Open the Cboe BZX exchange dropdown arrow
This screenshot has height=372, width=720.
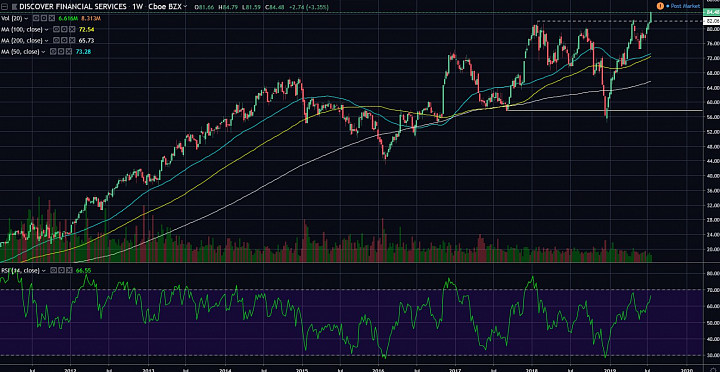pos(185,6)
